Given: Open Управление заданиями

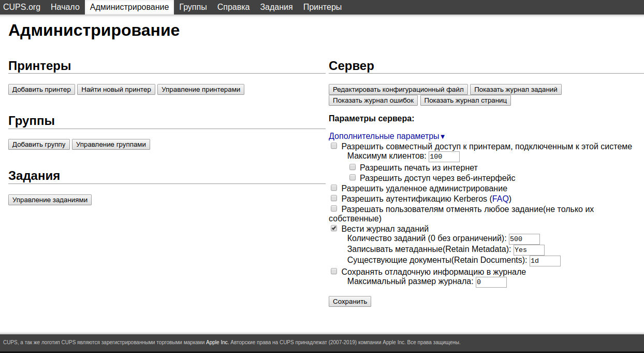Looking at the screenshot, I should pyautogui.click(x=50, y=200).
